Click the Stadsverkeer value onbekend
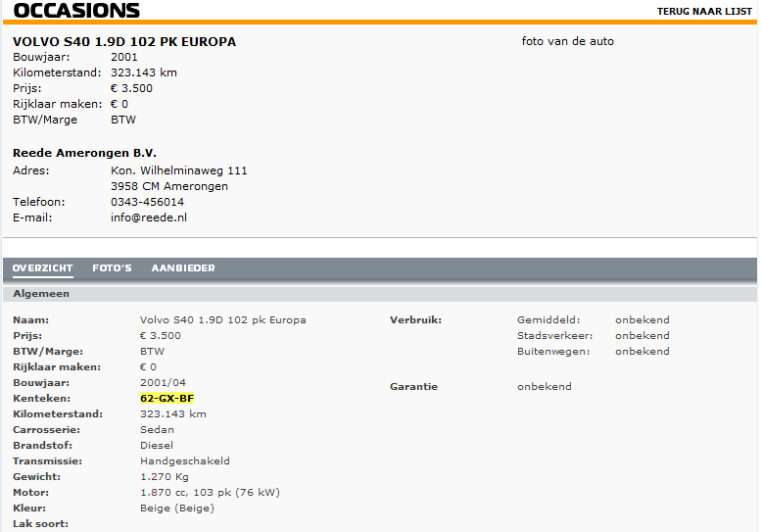The height and width of the screenshot is (532, 762). click(x=643, y=335)
